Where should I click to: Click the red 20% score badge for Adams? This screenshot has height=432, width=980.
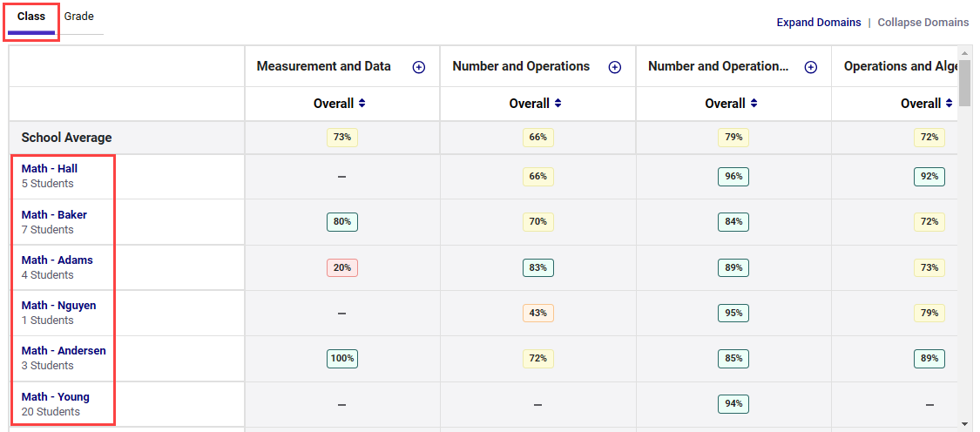[x=341, y=267]
